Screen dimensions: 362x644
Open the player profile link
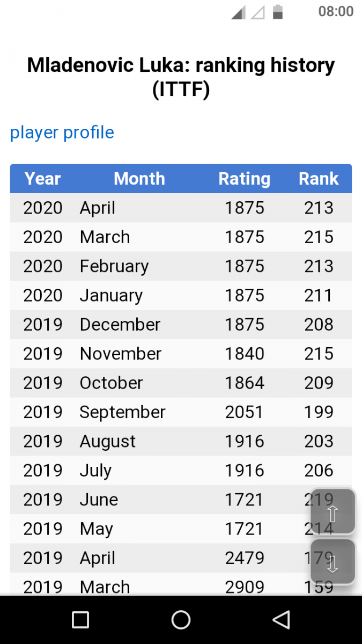(x=62, y=133)
